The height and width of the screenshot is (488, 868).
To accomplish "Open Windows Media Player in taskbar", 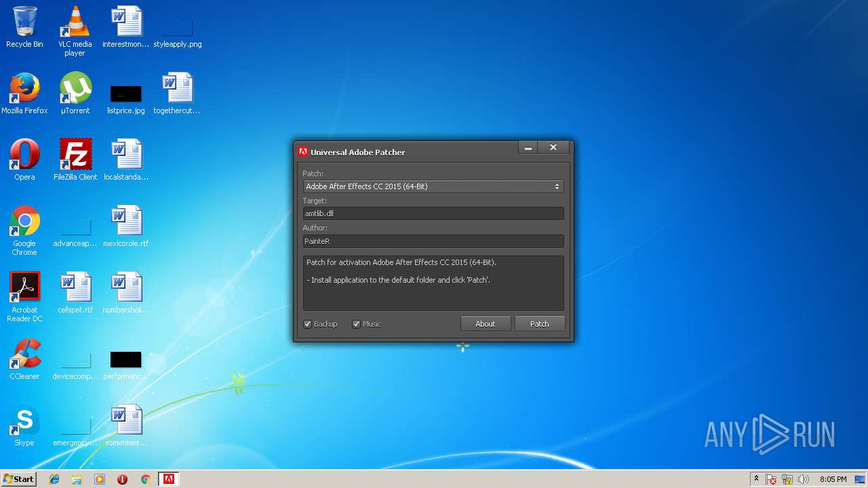I will (100, 479).
